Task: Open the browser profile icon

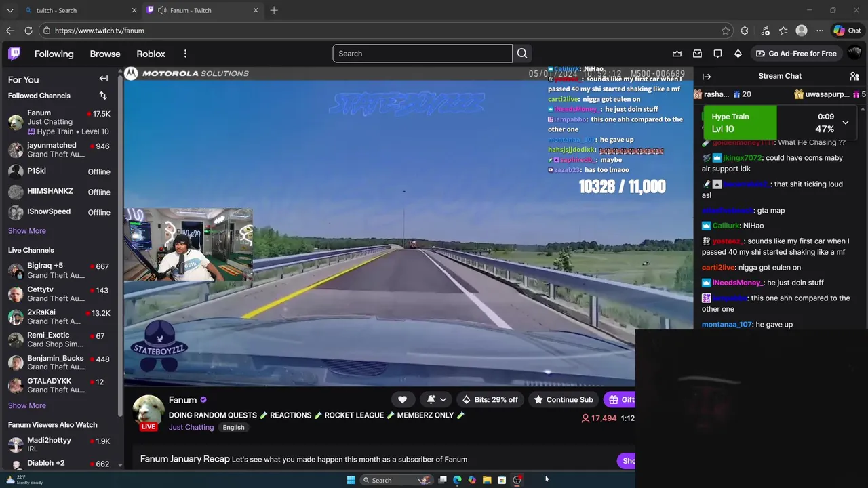Action: coord(802,30)
